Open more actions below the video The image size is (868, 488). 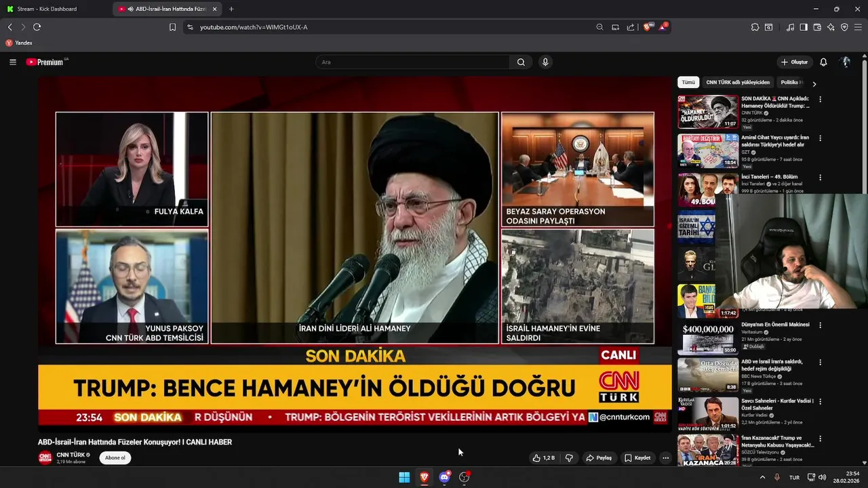(665, 458)
